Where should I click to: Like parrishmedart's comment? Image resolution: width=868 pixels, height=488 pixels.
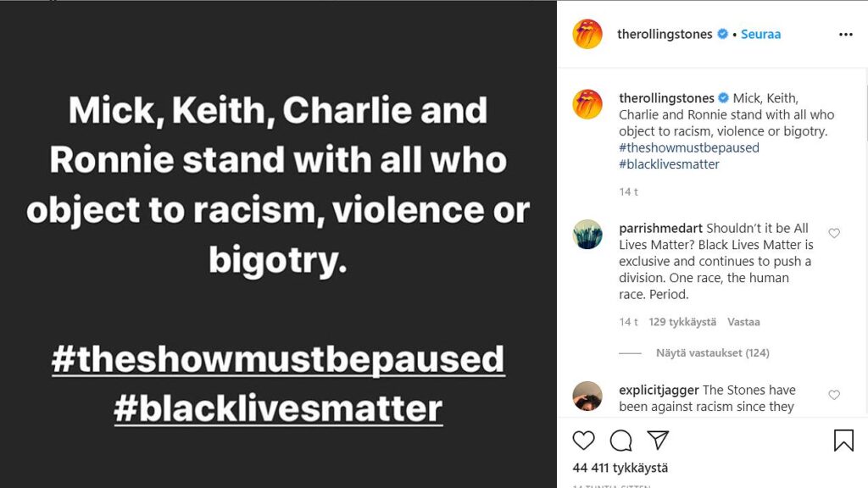834,234
